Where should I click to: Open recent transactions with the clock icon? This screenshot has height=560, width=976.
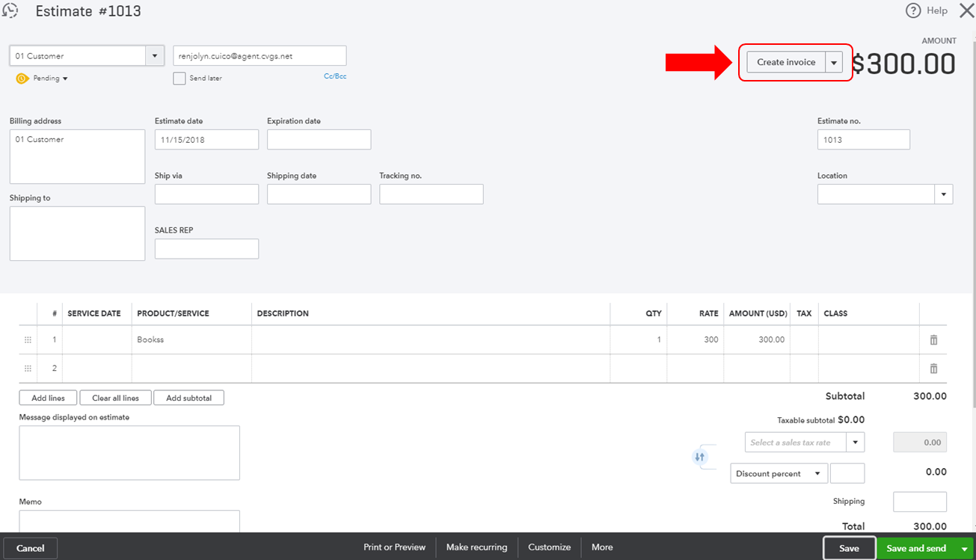(10, 10)
